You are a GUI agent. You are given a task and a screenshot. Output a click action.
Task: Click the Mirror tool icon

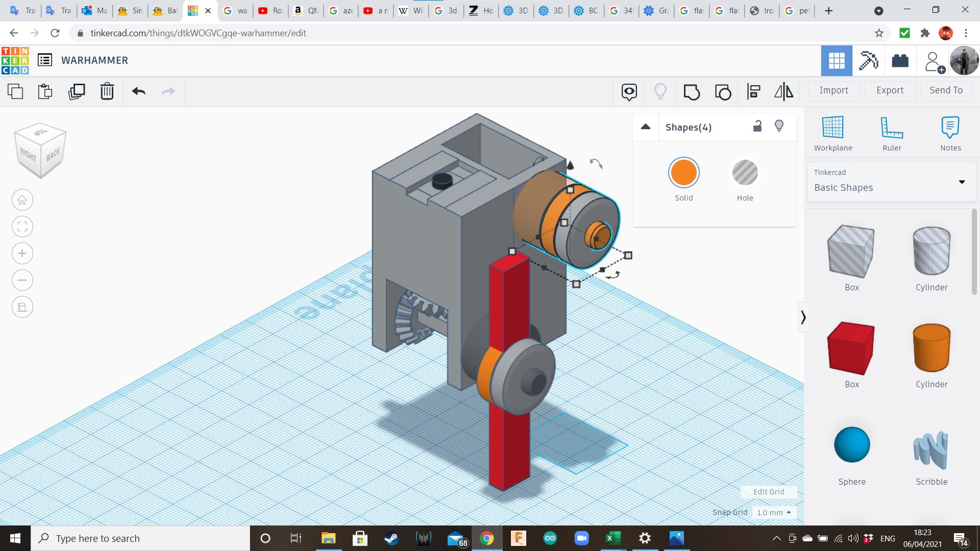click(x=783, y=92)
